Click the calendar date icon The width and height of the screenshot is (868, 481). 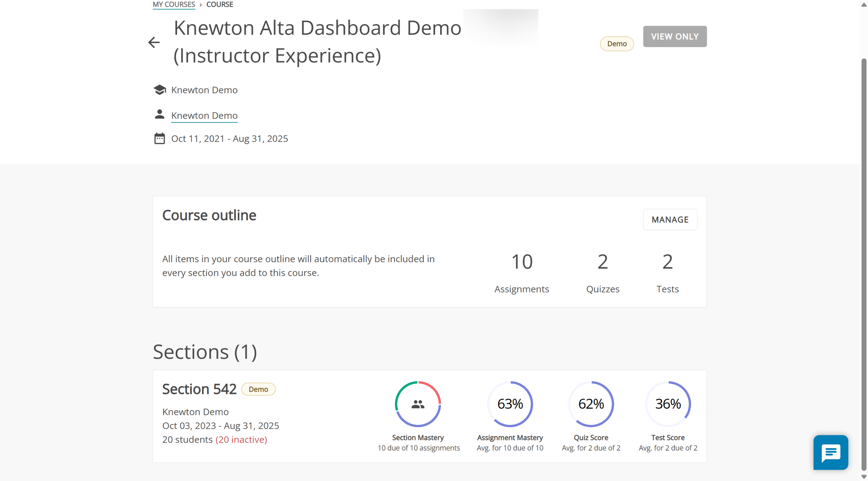[x=159, y=138]
